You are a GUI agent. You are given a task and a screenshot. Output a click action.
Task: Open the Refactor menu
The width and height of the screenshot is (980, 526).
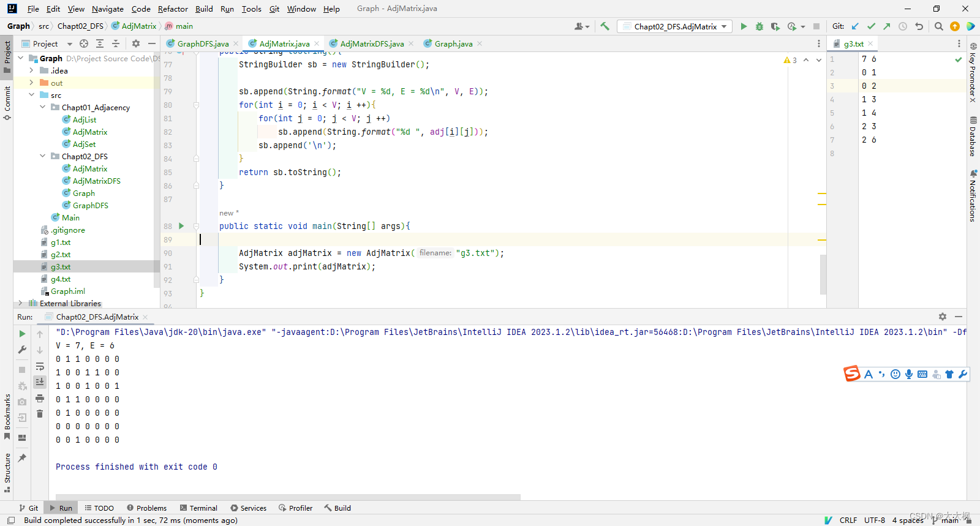tap(173, 9)
